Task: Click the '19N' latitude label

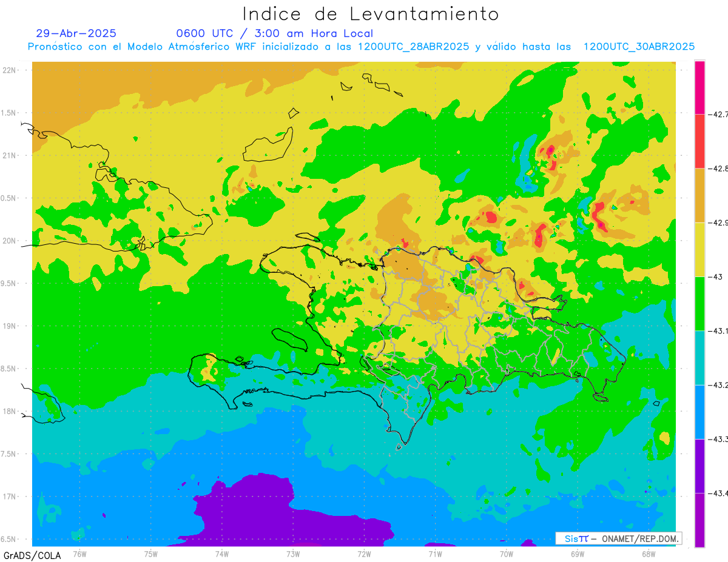Action: pos(10,326)
